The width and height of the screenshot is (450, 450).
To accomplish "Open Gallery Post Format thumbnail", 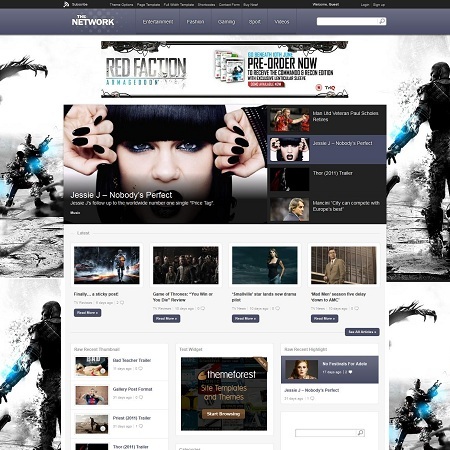I will pos(92,395).
